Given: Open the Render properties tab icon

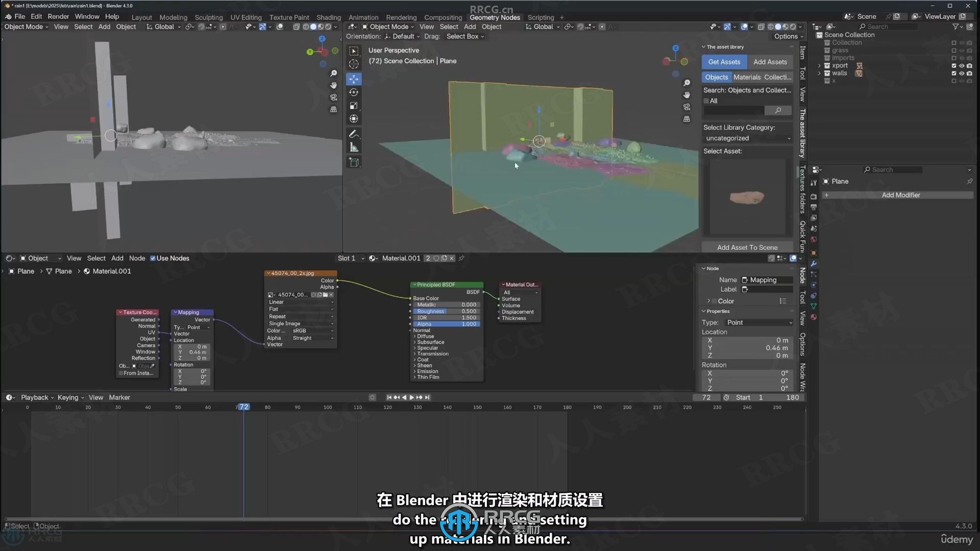Looking at the screenshot, I should pyautogui.click(x=814, y=196).
